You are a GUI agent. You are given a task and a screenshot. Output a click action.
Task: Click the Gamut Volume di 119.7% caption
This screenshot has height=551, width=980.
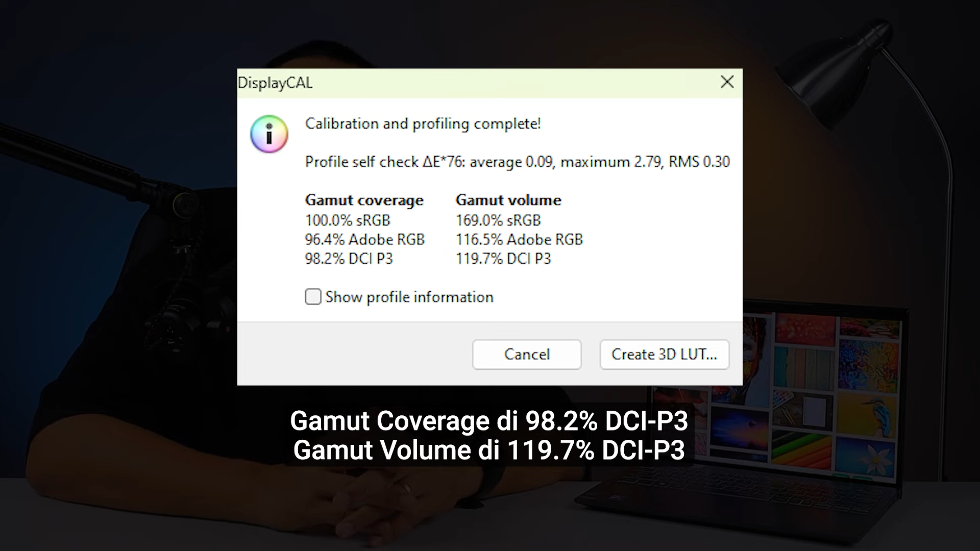click(489, 450)
